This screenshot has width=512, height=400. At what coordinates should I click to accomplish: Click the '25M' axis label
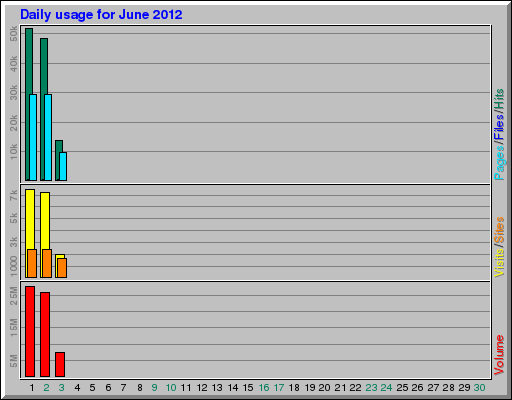[x=14, y=296]
